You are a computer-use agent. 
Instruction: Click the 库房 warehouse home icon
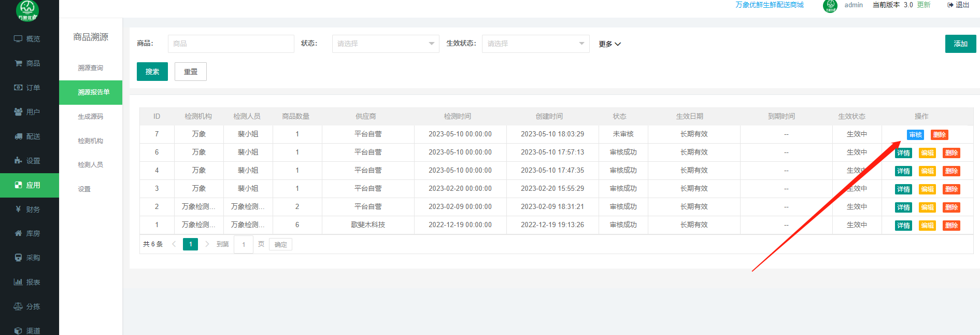[18, 233]
